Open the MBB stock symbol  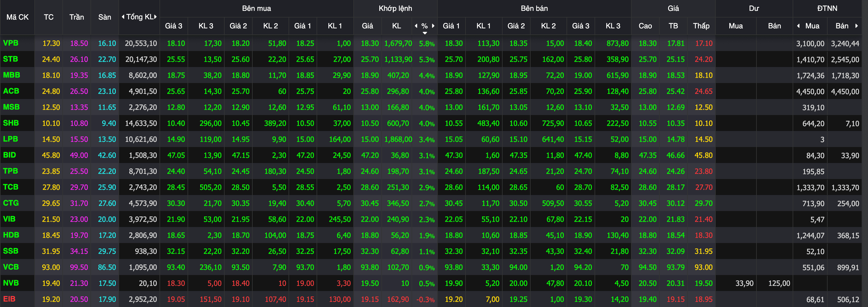(x=11, y=75)
